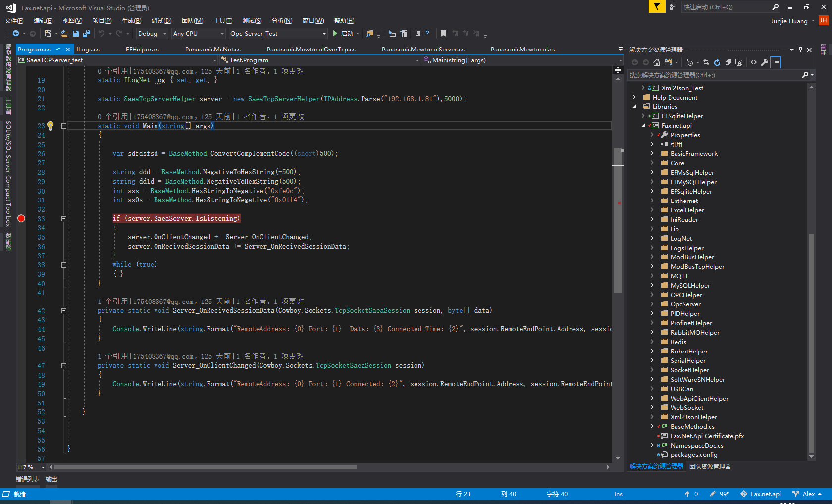832x504 pixels.
Task: Toggle the red breakpoint on line 33
Action: click(21, 218)
